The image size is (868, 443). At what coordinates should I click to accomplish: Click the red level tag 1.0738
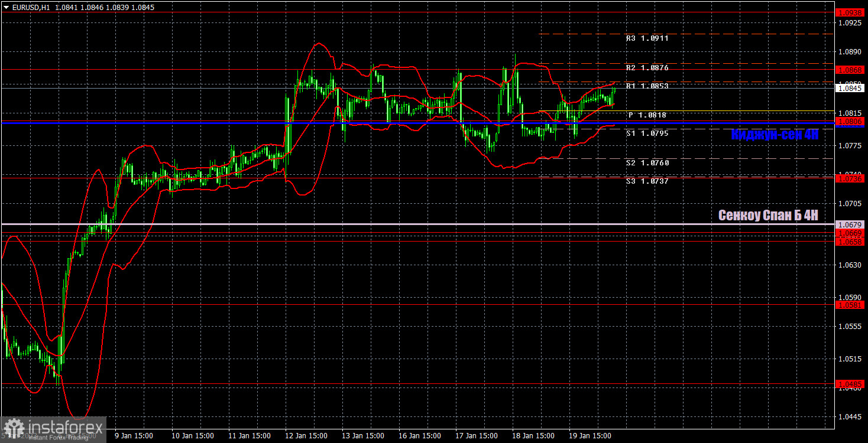851,178
